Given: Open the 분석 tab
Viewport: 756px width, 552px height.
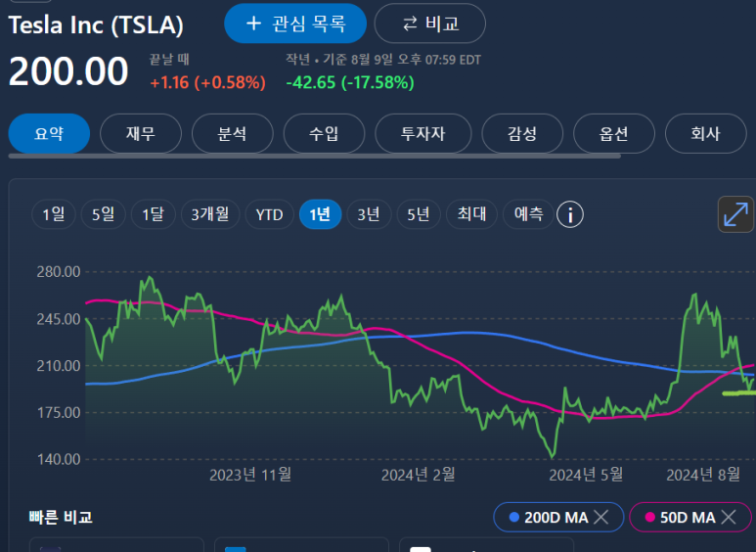Looking at the screenshot, I should [x=233, y=133].
